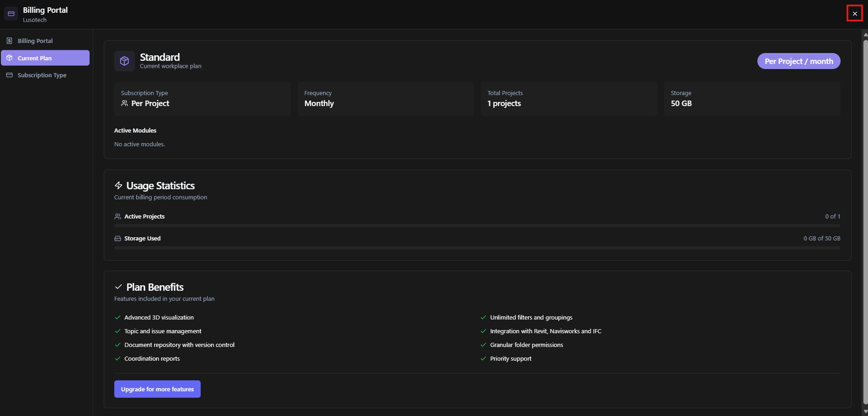Viewport: 868px width, 416px height.
Task: Click the Storage 50 GB card
Action: click(752, 99)
